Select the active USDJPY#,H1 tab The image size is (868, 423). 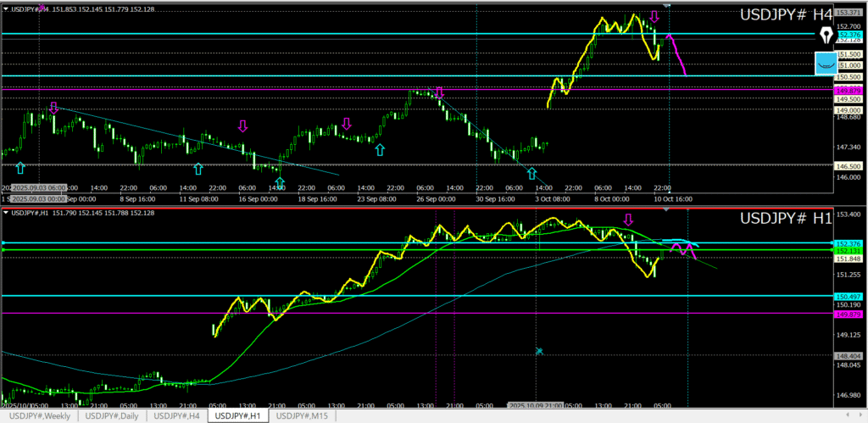[238, 415]
